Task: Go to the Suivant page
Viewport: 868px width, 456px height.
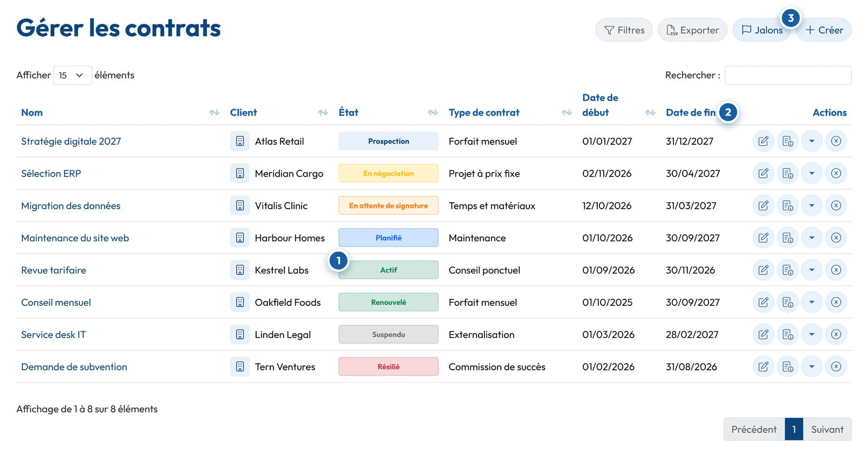Action: [827, 429]
